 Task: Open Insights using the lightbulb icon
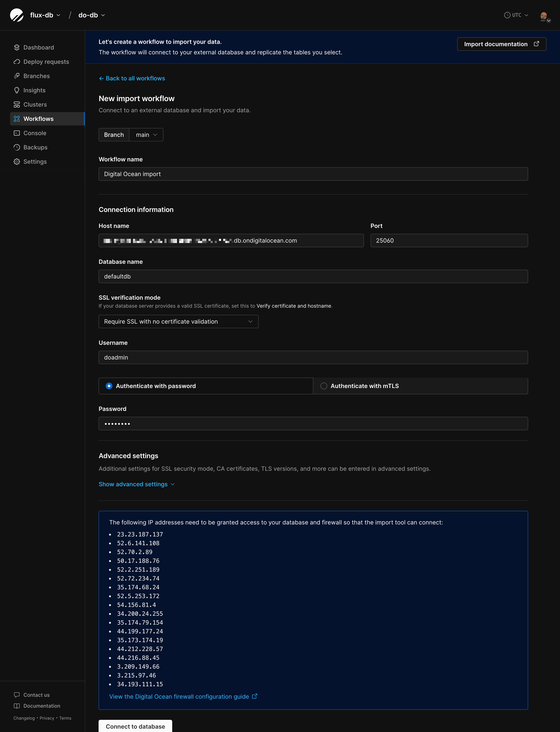click(17, 90)
